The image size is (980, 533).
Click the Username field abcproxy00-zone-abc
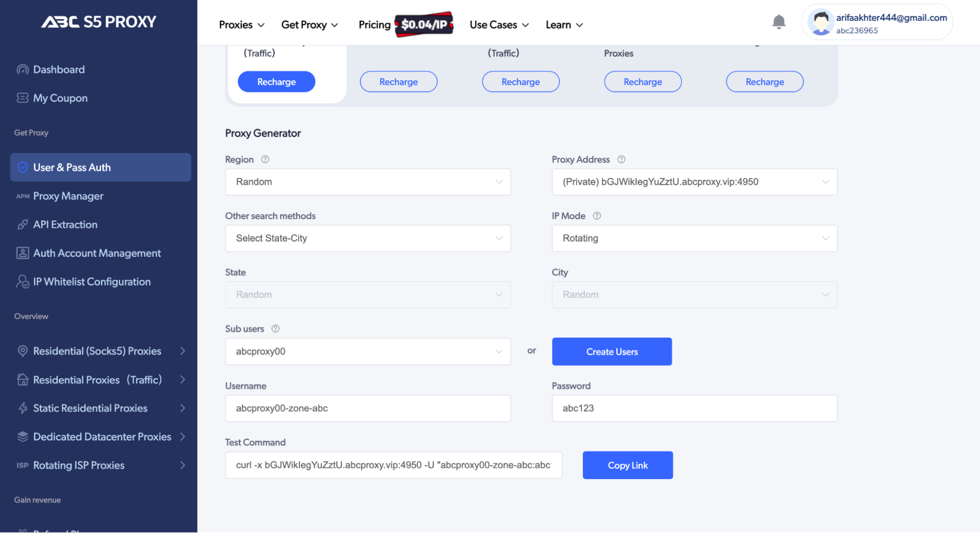[368, 408]
